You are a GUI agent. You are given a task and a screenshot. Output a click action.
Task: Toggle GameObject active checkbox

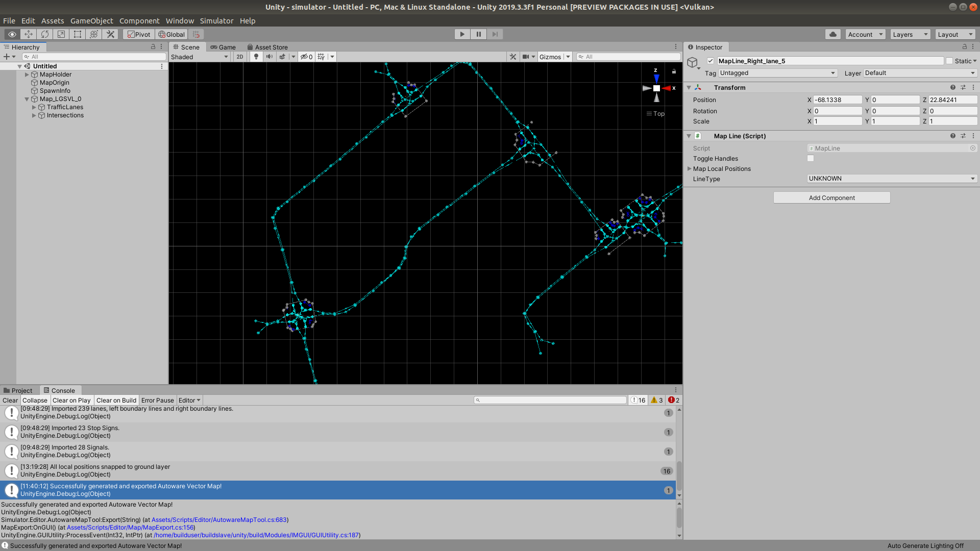coord(710,61)
